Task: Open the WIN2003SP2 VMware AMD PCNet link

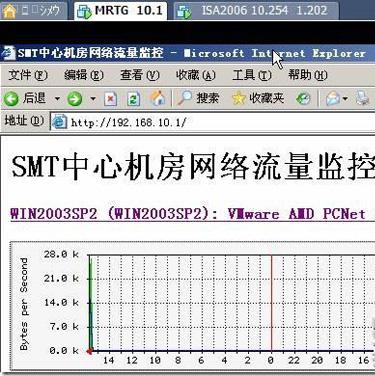Action: point(188,214)
